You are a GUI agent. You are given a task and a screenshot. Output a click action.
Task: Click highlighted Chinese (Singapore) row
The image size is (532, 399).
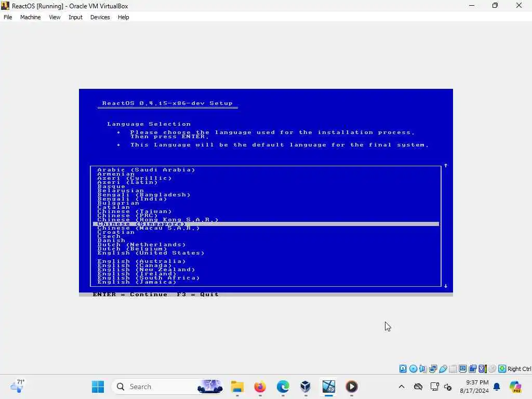point(265,224)
